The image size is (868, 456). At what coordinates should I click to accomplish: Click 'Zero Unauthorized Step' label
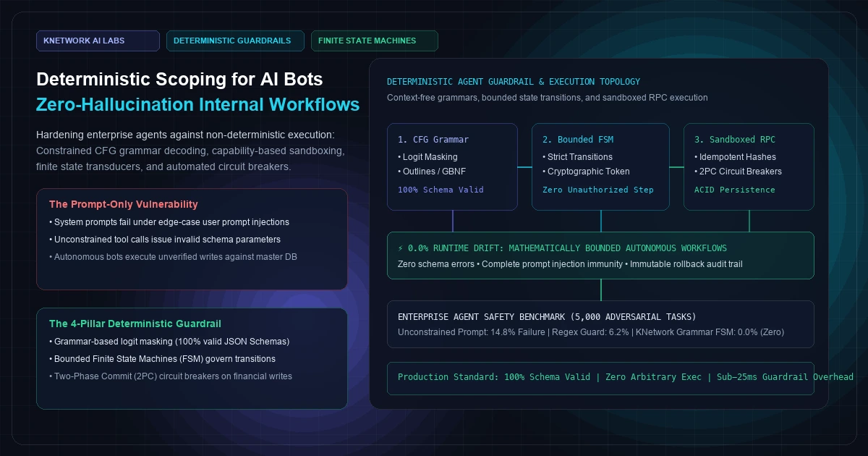pos(598,190)
